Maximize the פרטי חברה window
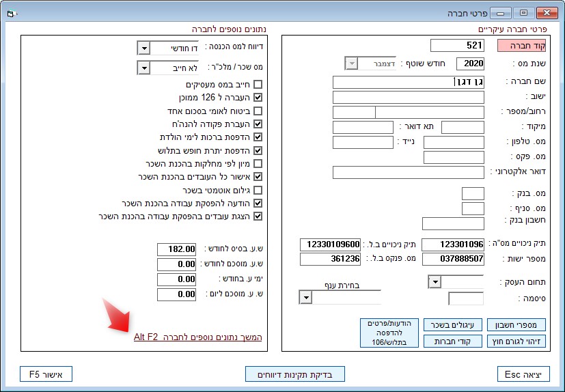Image resolution: width=565 pixels, height=392 pixels. pos(523,14)
